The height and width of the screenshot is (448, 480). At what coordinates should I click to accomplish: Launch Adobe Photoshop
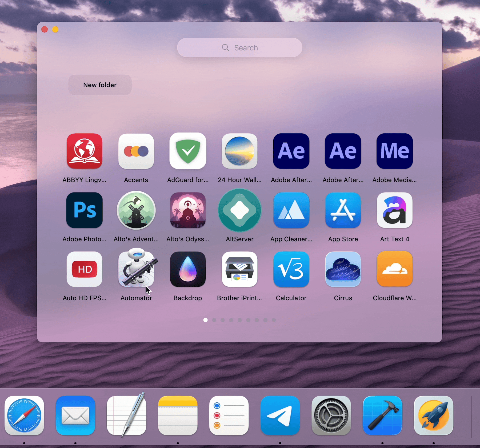click(85, 210)
